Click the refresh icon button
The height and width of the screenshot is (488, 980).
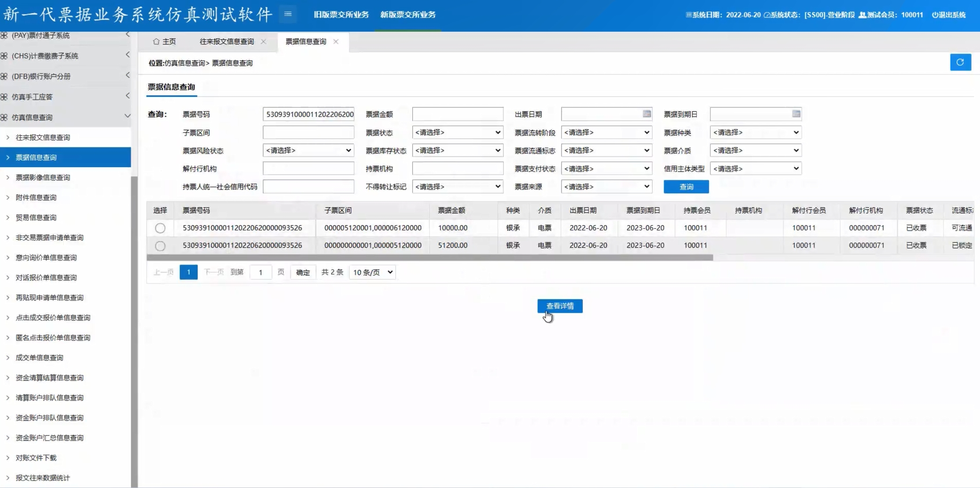tap(960, 62)
